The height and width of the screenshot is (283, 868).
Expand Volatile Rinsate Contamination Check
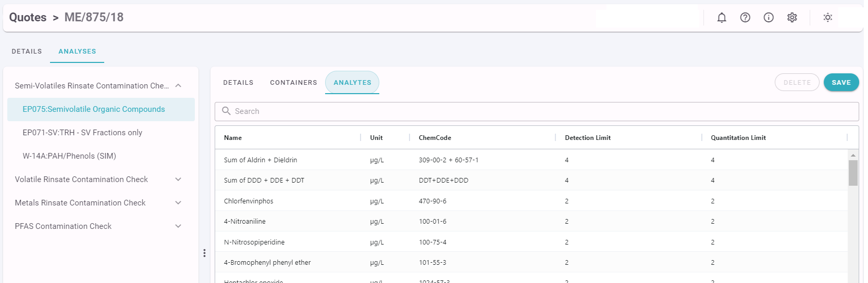(178, 179)
